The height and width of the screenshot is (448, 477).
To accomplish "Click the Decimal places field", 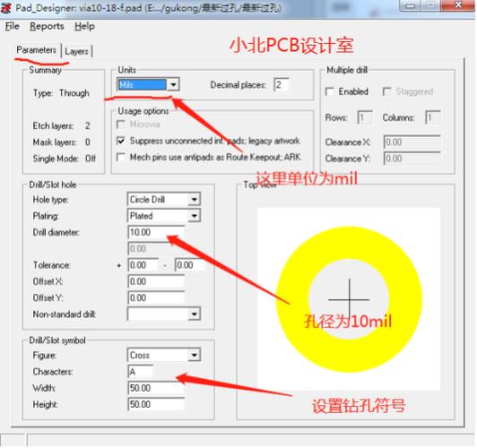I will 282,84.
